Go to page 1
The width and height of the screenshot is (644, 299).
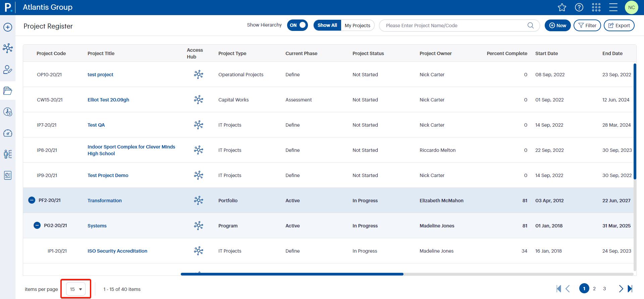click(x=584, y=289)
